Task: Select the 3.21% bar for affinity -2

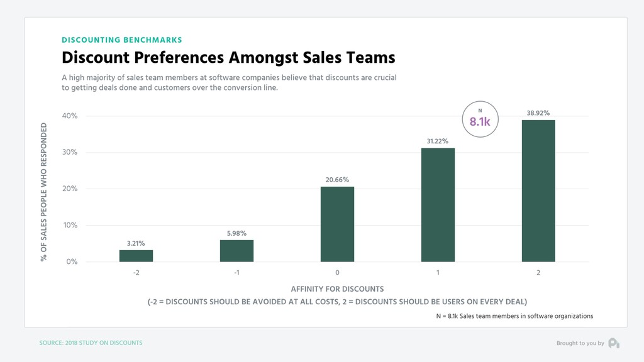Action: click(x=136, y=256)
